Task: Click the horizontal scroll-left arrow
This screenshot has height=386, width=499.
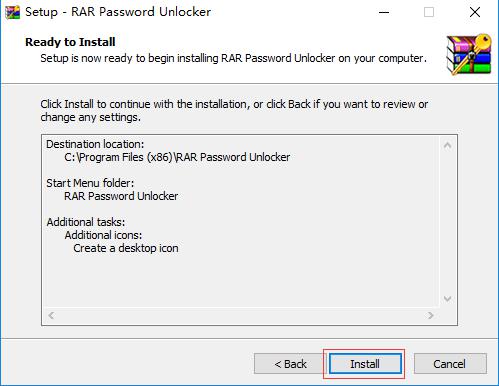Action: click(x=51, y=315)
